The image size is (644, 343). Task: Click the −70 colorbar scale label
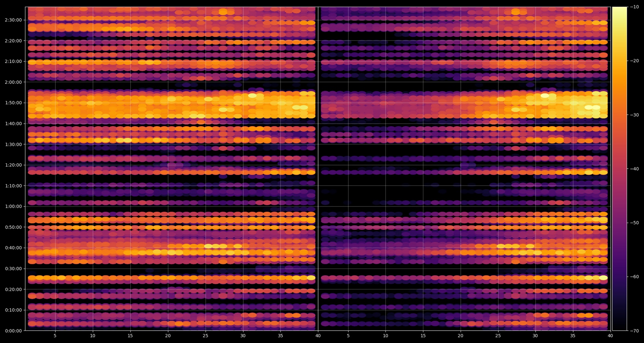pyautogui.click(x=635, y=331)
